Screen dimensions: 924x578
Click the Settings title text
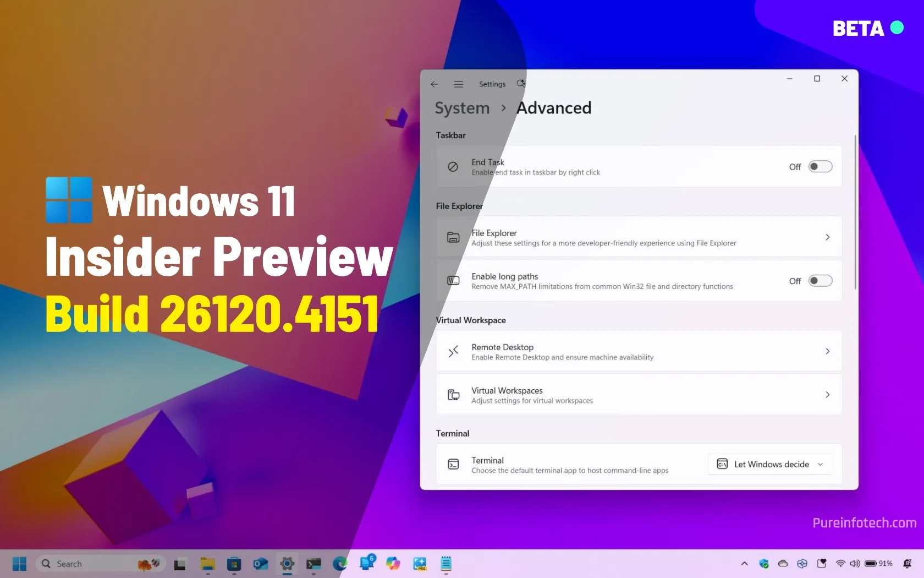[x=492, y=84]
